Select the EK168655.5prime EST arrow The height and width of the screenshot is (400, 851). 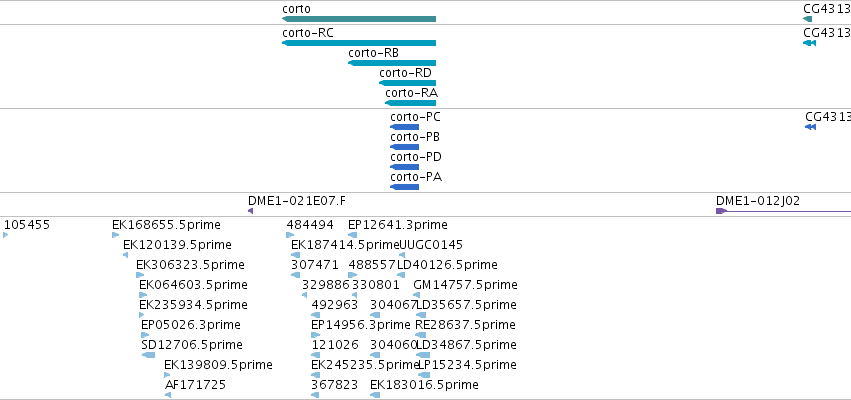[115, 235]
